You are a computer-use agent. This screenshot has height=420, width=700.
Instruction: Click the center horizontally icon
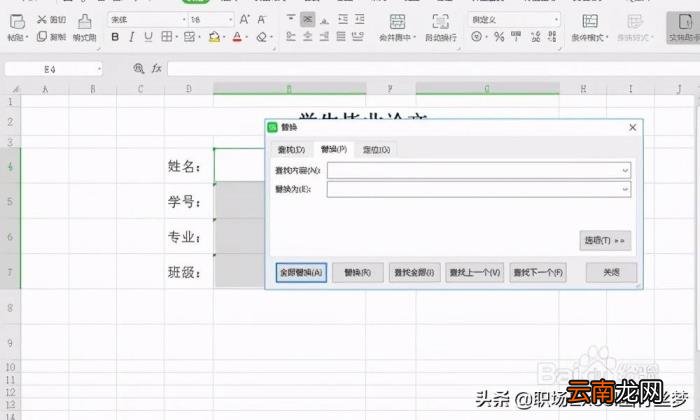pos(308,37)
